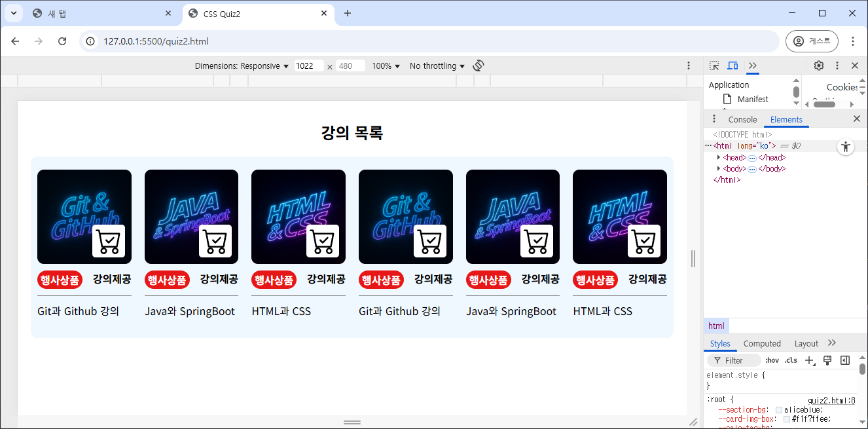Click the accessibility floating button in Elements

tap(846, 147)
